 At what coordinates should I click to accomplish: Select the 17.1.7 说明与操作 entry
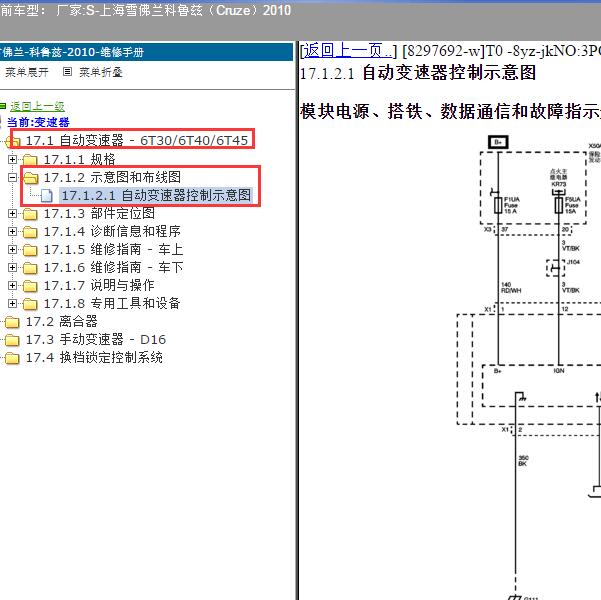99,285
